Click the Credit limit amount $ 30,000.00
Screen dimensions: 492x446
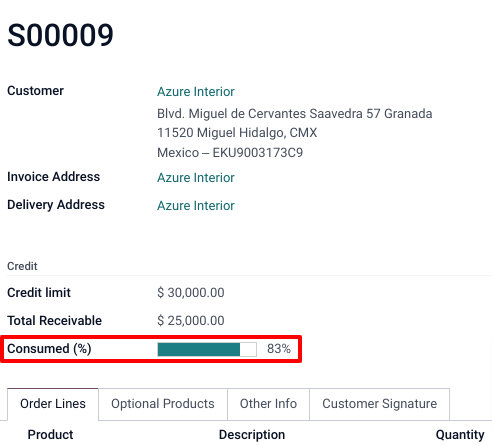(191, 293)
